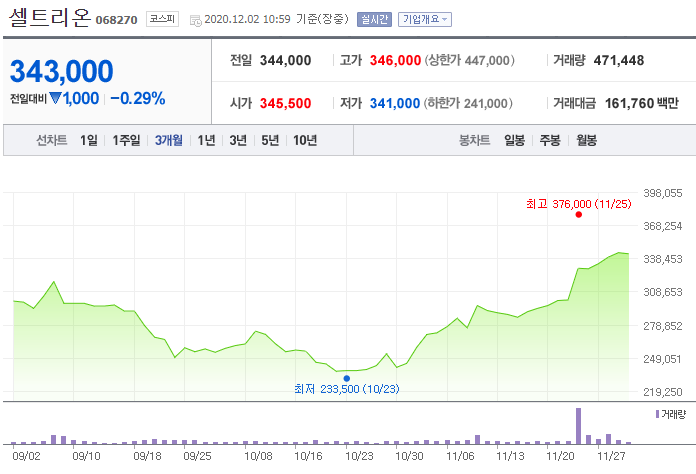The height and width of the screenshot is (474, 696).
Task: Click the red 최고 high point marker
Action: pos(578,215)
